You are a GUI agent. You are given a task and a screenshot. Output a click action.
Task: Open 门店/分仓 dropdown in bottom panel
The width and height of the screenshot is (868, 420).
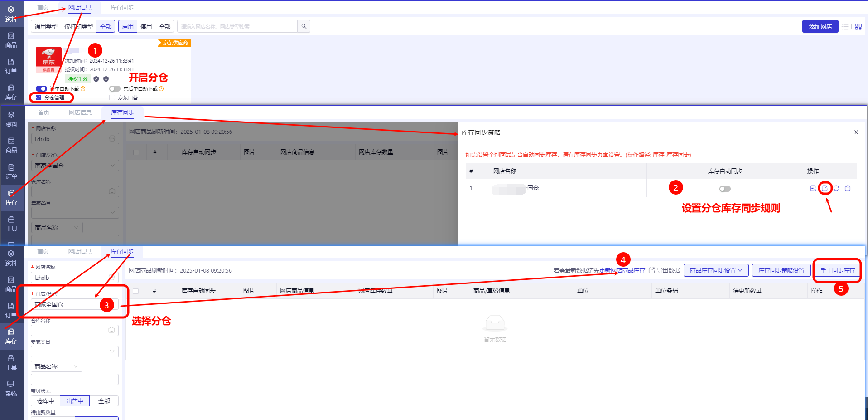(75, 304)
